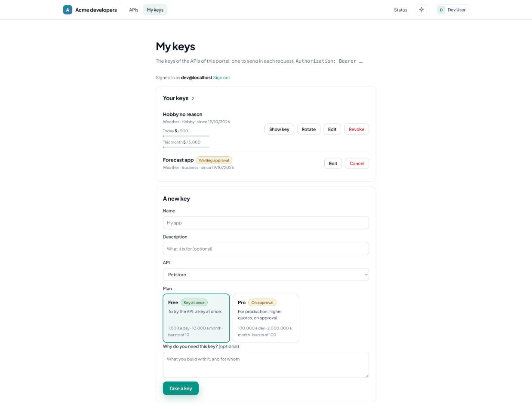Revoke the Hobby no reason key
Image resolution: width=532 pixels, height=409 pixels.
[357, 129]
